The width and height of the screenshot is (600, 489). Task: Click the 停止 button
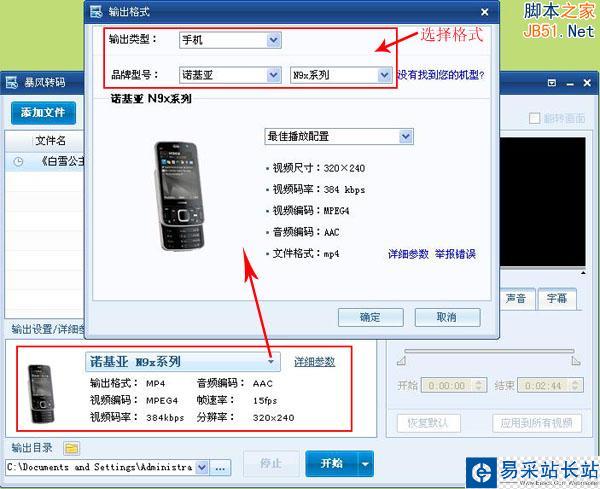[x=271, y=464]
